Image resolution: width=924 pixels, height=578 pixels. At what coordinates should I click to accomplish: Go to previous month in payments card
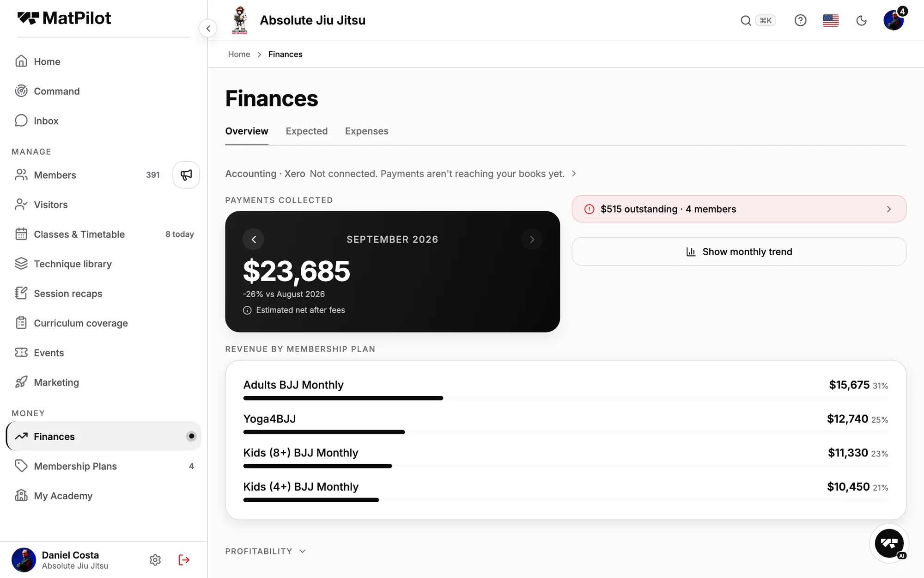click(254, 240)
